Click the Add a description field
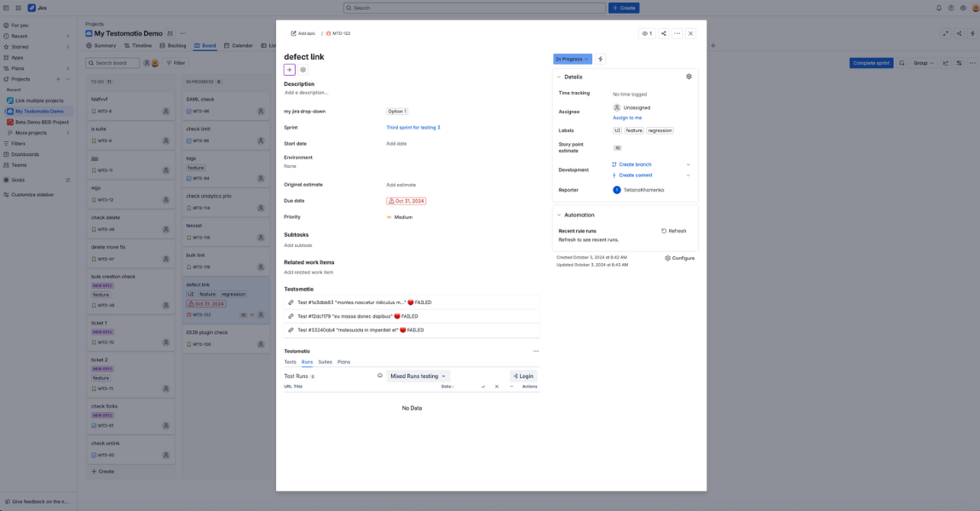Screen dimensions: 980x511 [x=307, y=92]
